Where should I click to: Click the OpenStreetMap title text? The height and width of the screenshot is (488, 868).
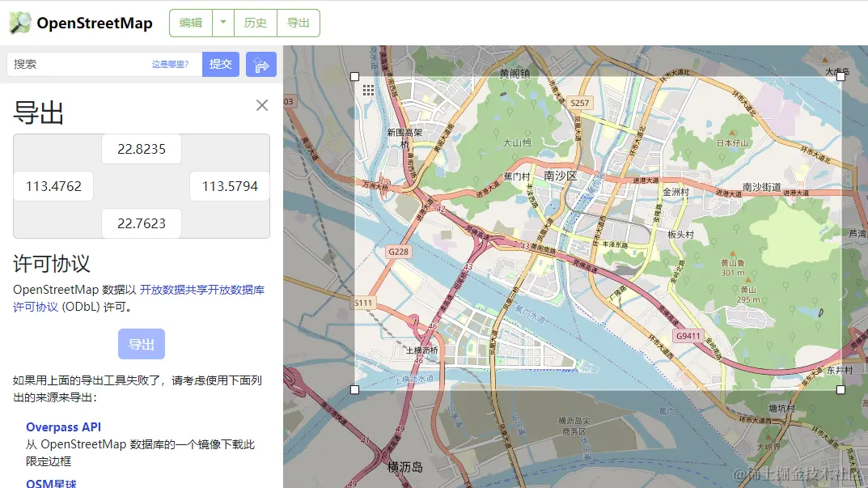[94, 23]
